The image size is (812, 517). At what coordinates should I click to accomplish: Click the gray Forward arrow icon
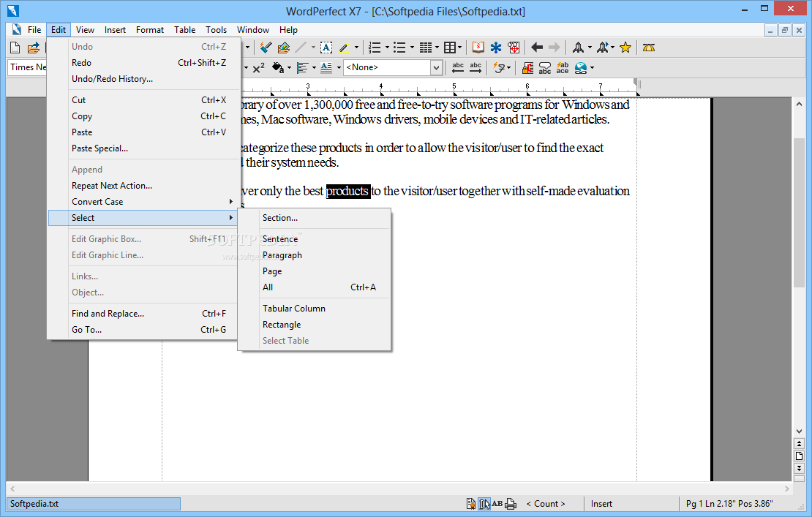tap(554, 48)
